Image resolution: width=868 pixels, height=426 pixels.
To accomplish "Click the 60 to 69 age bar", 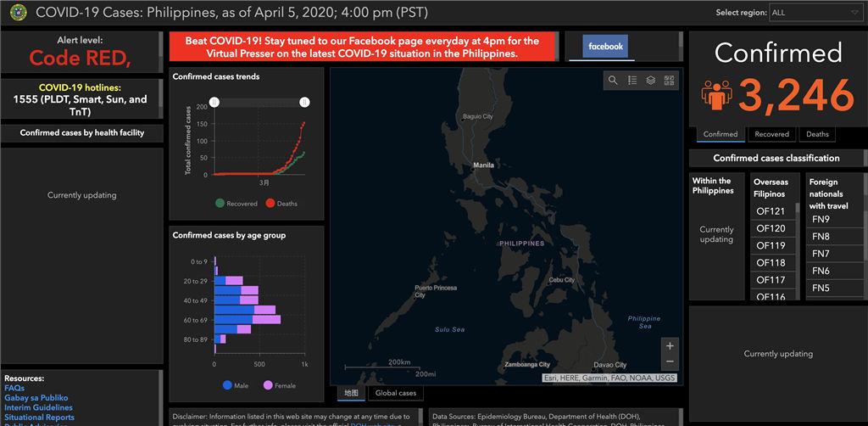I will tap(248, 320).
